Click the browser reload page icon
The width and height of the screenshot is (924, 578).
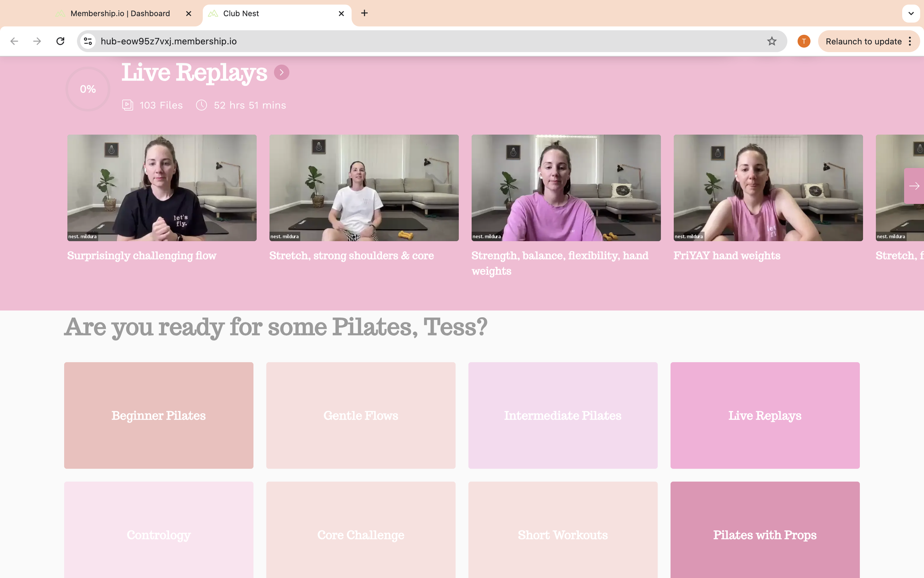60,41
